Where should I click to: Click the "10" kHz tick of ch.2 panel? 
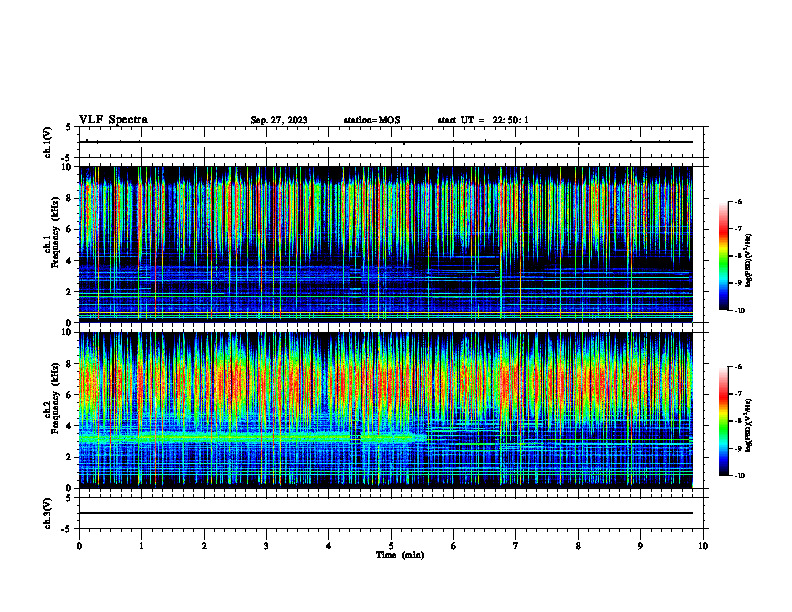(66, 332)
